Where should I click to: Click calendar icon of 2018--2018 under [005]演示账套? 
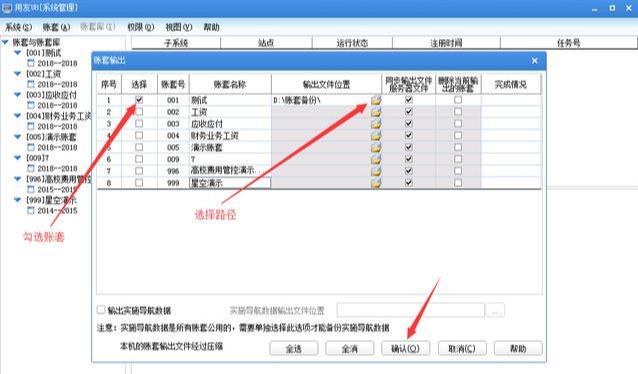31,147
